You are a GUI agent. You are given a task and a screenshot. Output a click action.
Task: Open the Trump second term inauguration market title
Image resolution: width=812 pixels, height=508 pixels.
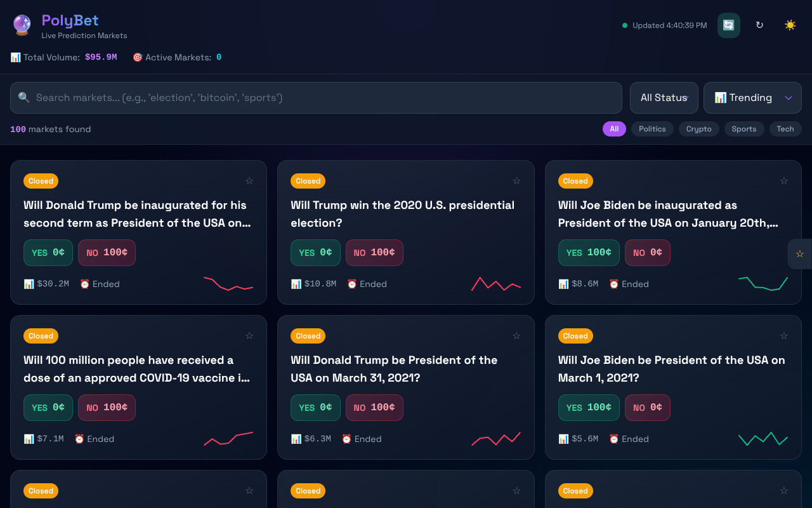pos(138,214)
